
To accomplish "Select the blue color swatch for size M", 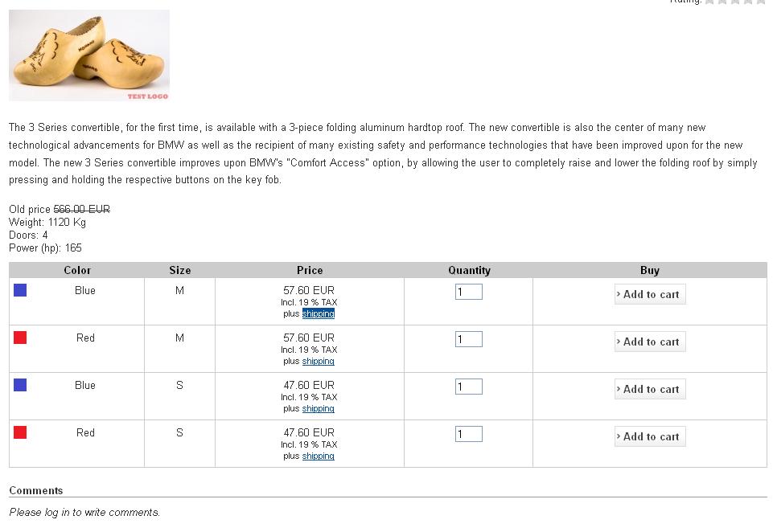I will point(20,290).
